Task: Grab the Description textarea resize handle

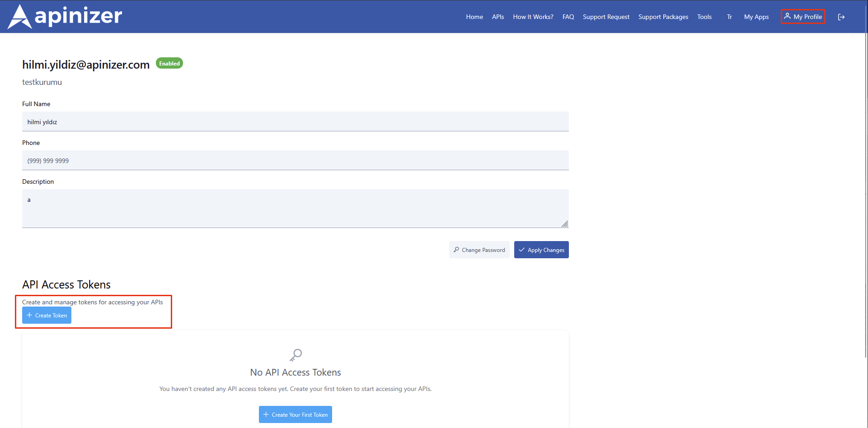Action: pos(564,224)
